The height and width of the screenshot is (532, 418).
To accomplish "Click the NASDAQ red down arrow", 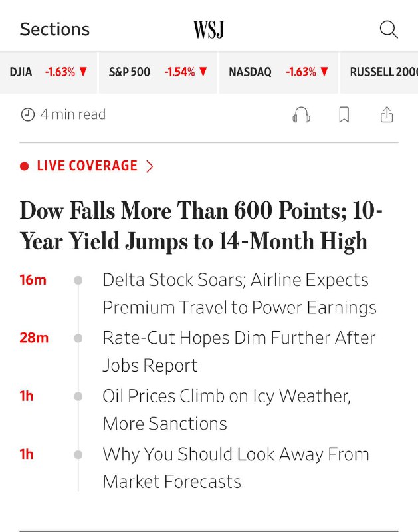I will (324, 72).
